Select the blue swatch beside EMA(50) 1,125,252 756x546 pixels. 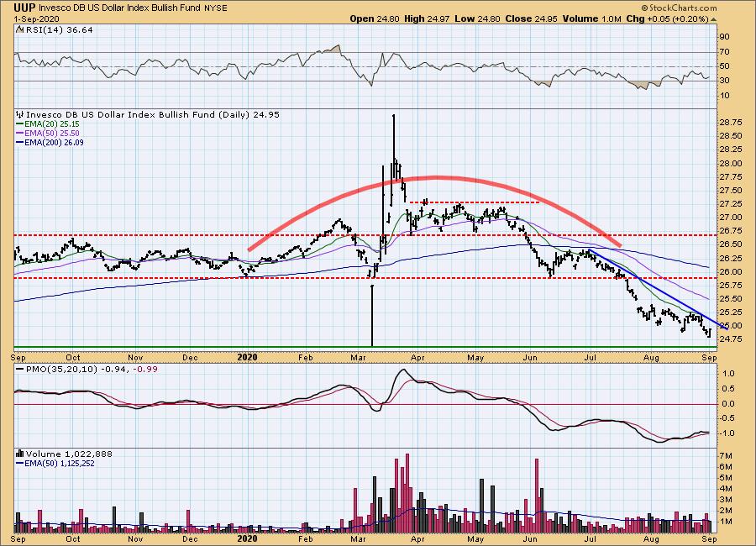click(x=20, y=464)
